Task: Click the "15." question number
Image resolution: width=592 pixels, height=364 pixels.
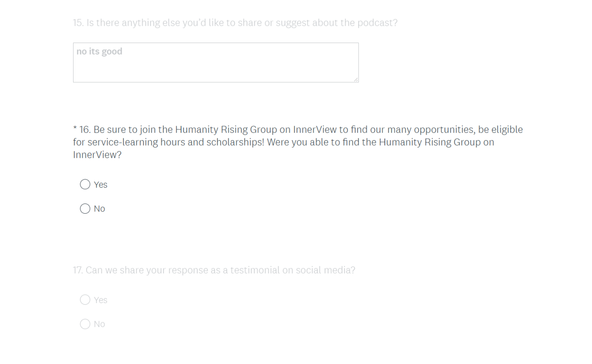Action: (78, 23)
